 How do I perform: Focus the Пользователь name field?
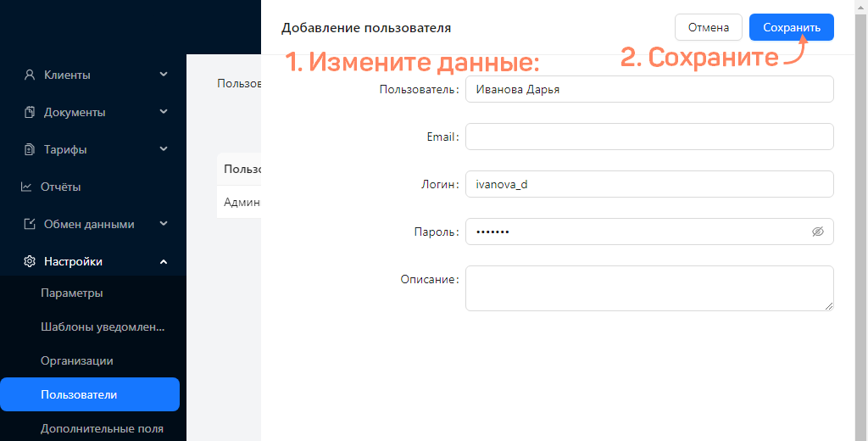click(649, 89)
